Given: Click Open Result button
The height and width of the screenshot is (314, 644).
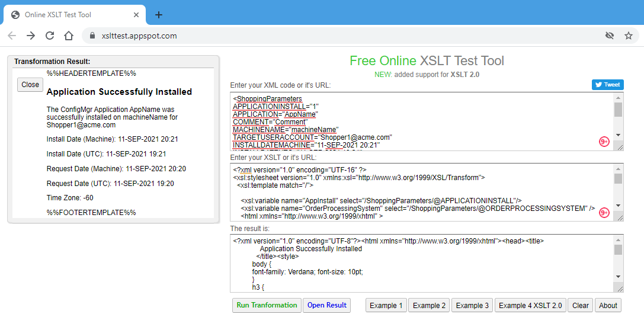Looking at the screenshot, I should pyautogui.click(x=326, y=305).
